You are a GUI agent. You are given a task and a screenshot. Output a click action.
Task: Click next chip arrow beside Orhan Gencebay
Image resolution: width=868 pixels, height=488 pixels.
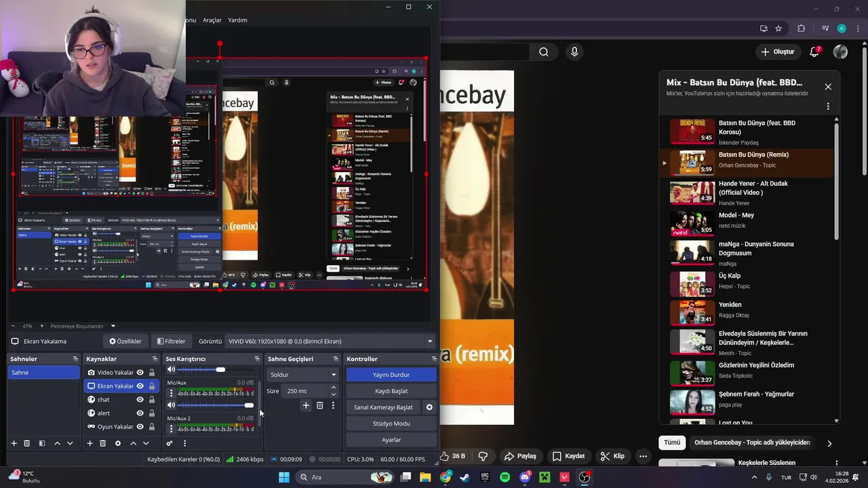pyautogui.click(x=829, y=443)
